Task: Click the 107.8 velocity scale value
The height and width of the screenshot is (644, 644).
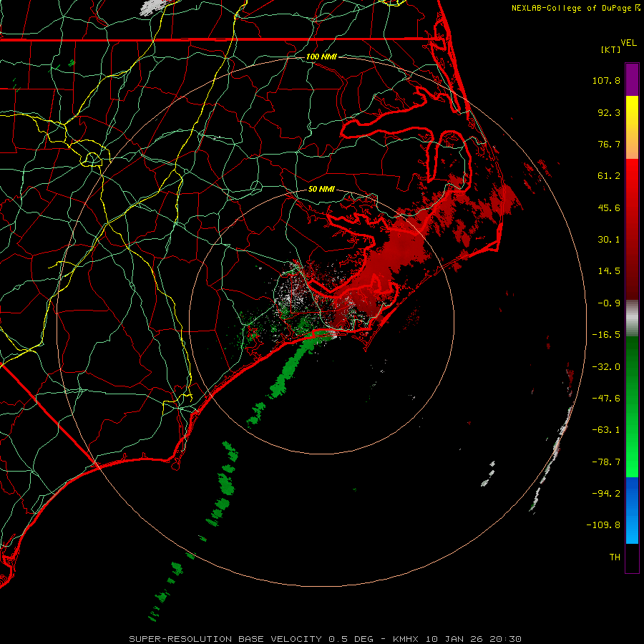Action: click(x=606, y=80)
